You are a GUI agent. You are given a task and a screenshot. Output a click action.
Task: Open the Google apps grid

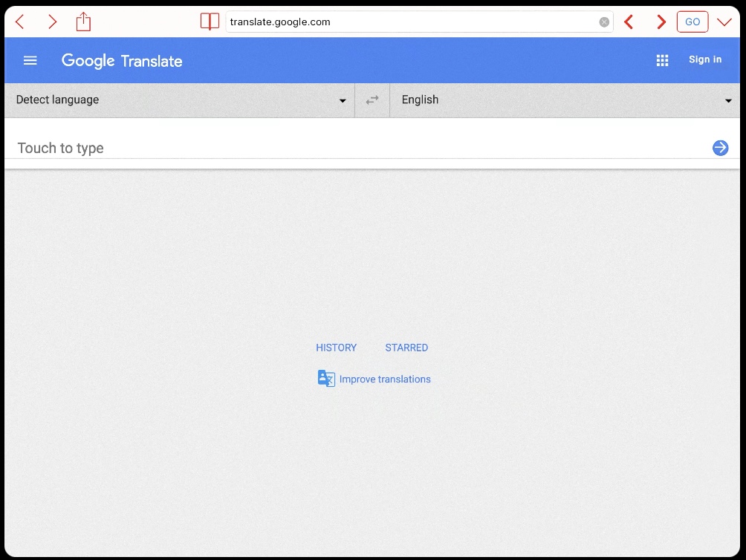662,60
